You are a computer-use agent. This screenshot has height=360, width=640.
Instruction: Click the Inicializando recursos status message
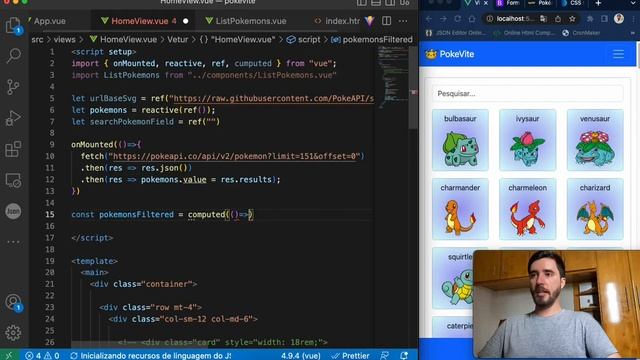(x=151, y=356)
